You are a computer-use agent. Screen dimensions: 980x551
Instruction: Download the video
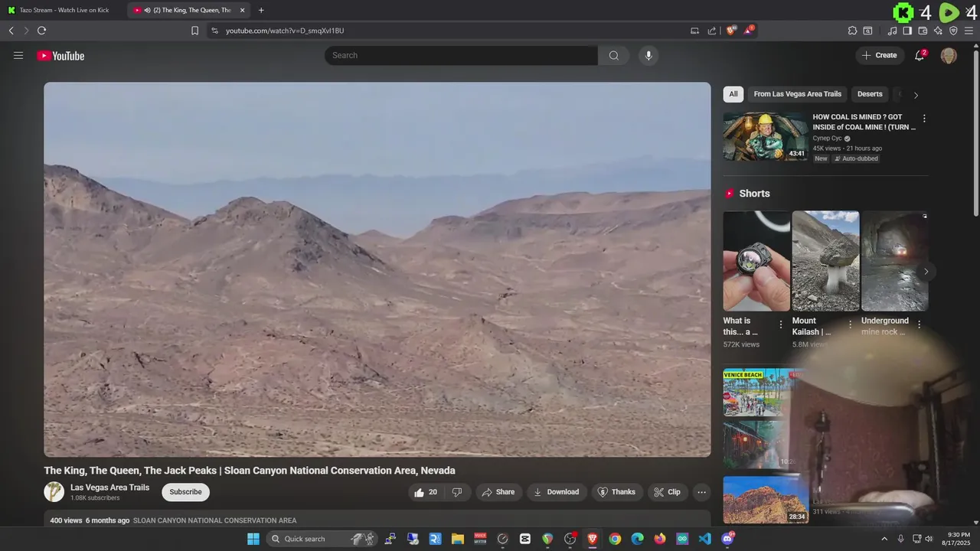point(557,492)
